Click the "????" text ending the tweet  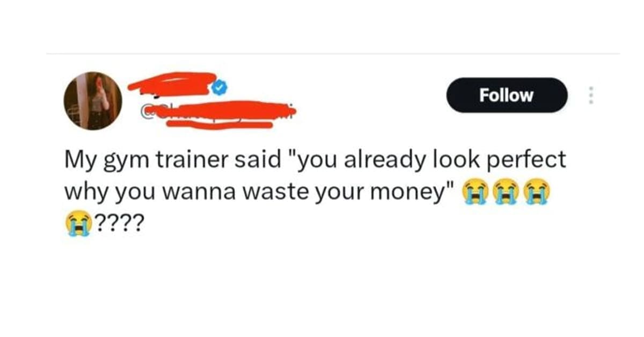116,222
